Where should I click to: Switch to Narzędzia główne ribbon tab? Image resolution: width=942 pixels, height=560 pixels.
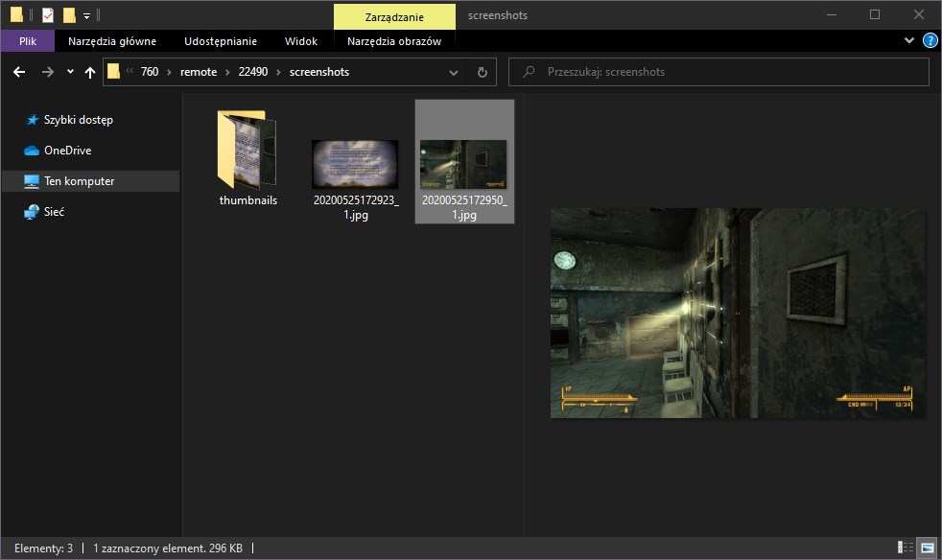click(x=111, y=41)
